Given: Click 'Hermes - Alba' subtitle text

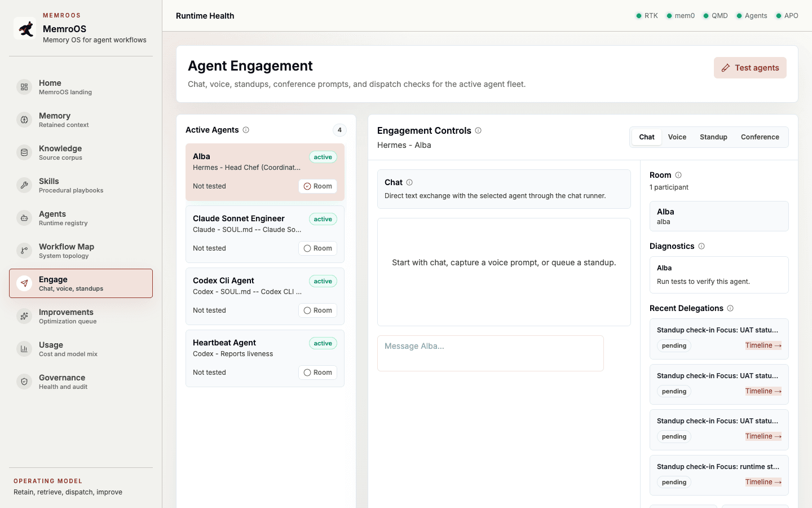Looking at the screenshot, I should pyautogui.click(x=404, y=145).
